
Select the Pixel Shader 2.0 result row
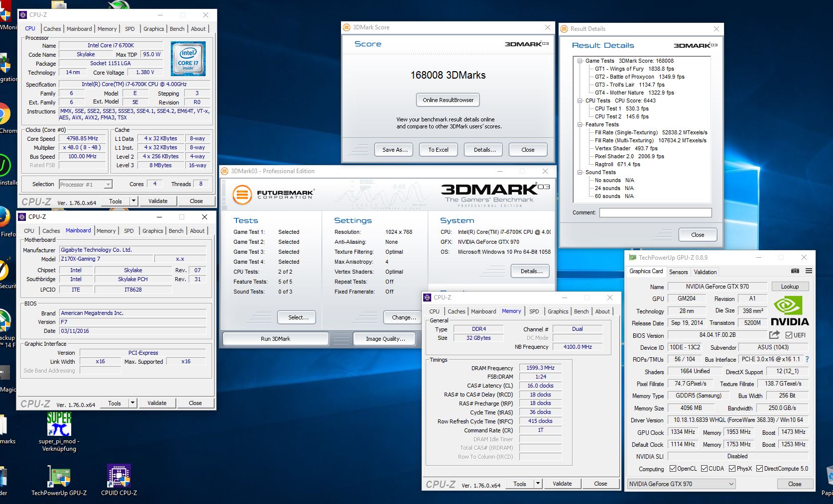click(x=629, y=156)
